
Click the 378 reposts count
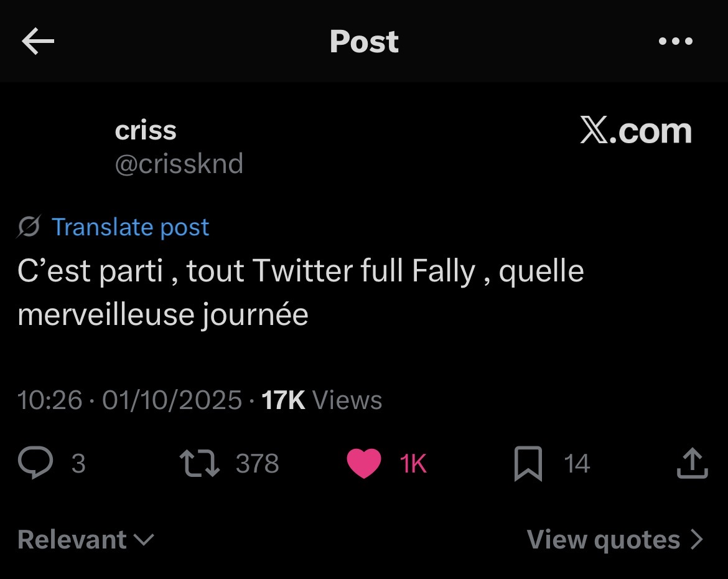click(x=257, y=464)
